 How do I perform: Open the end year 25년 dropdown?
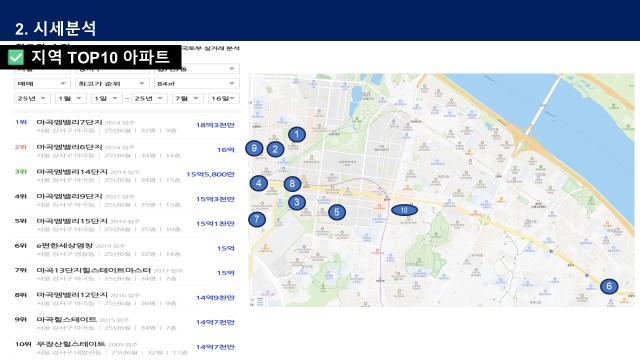tap(149, 98)
